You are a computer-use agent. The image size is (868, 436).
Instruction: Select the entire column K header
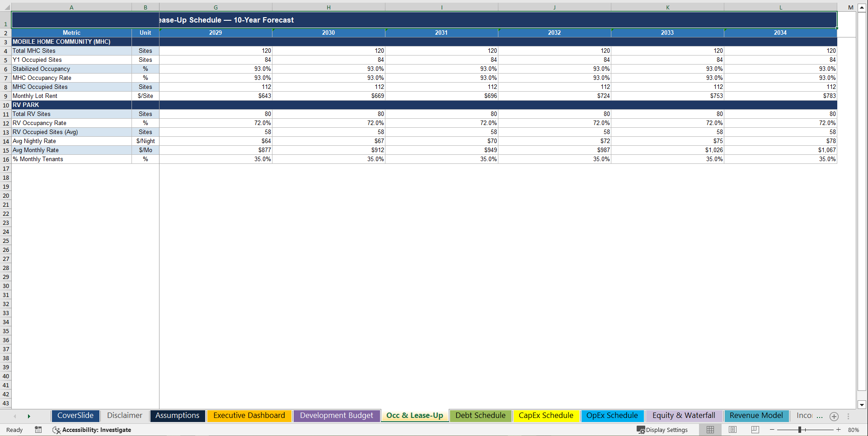[667, 7]
